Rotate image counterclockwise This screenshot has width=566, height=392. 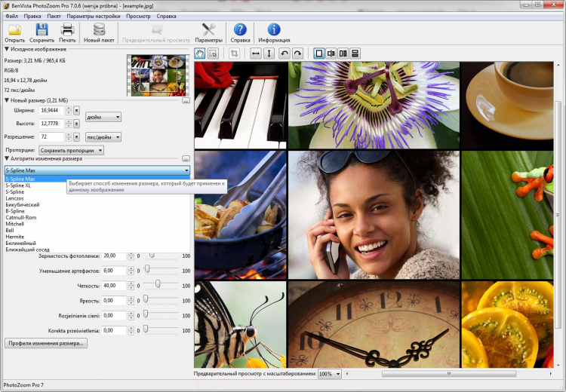285,54
